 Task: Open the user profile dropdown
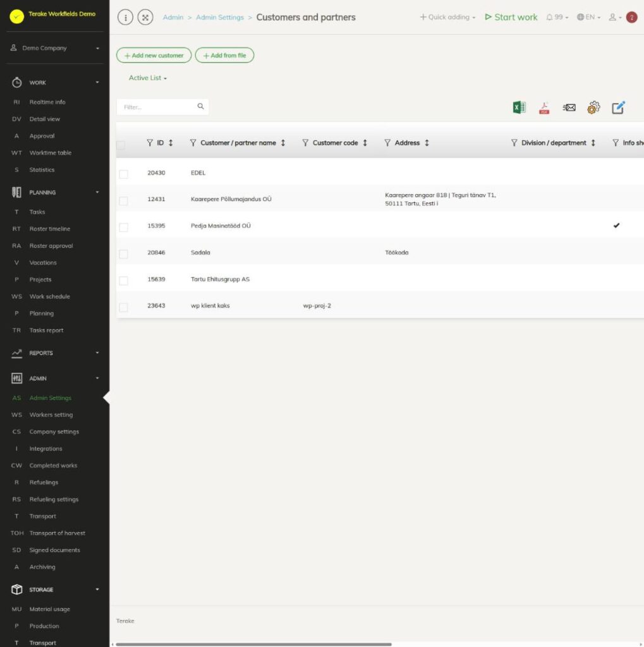pyautogui.click(x=615, y=17)
